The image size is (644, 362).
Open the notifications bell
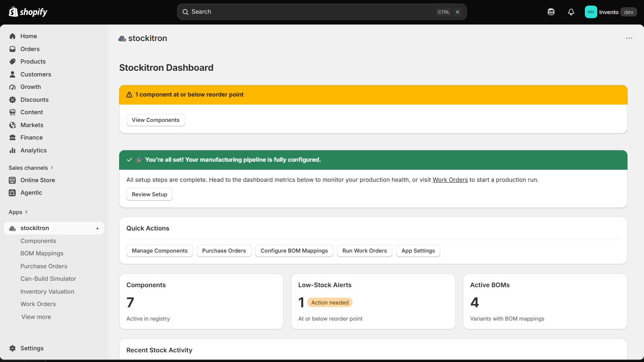click(571, 12)
